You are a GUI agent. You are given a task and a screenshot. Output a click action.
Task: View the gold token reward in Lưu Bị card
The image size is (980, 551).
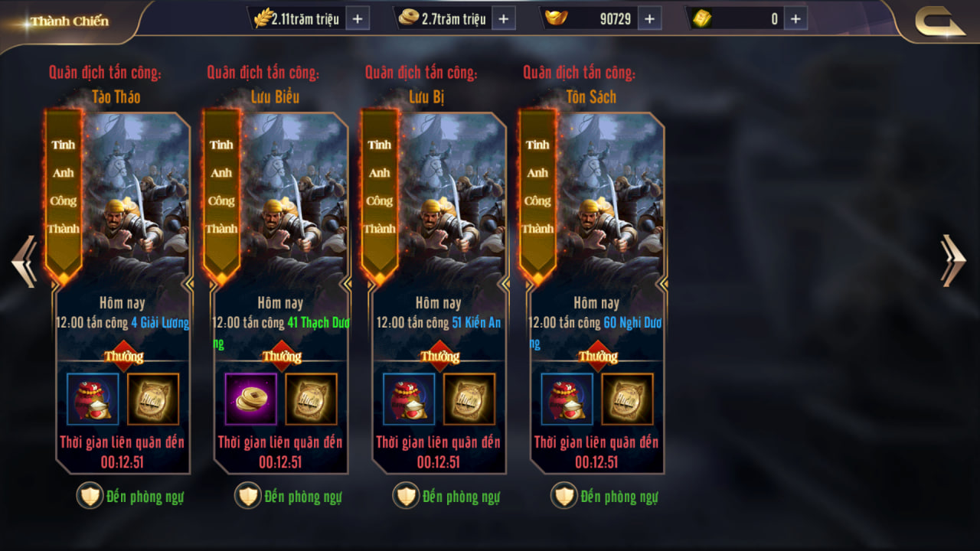(469, 399)
